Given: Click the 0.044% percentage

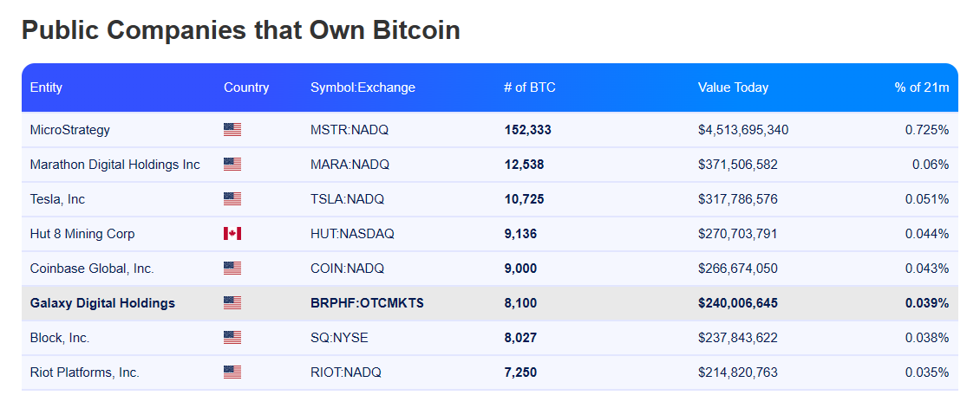Looking at the screenshot, I should (x=927, y=234).
